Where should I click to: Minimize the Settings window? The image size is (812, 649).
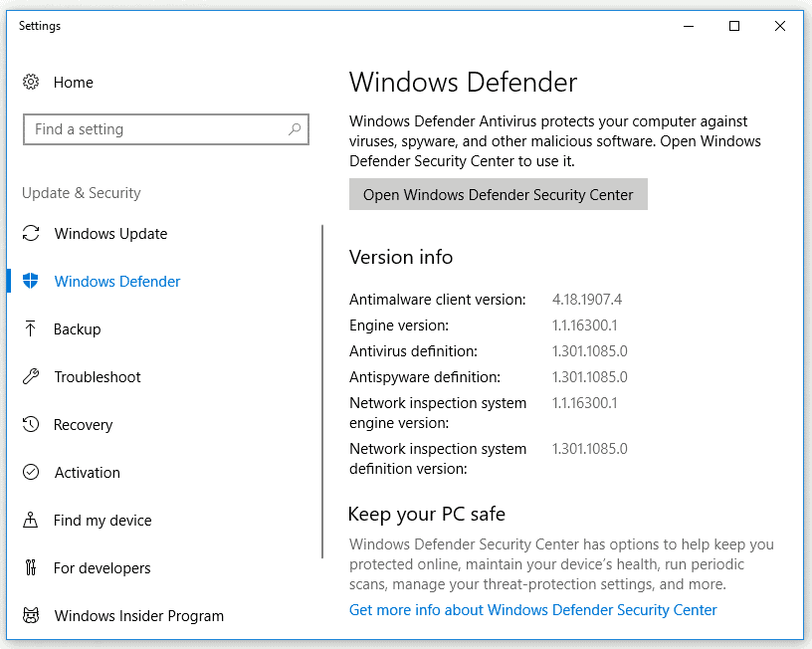point(689,26)
